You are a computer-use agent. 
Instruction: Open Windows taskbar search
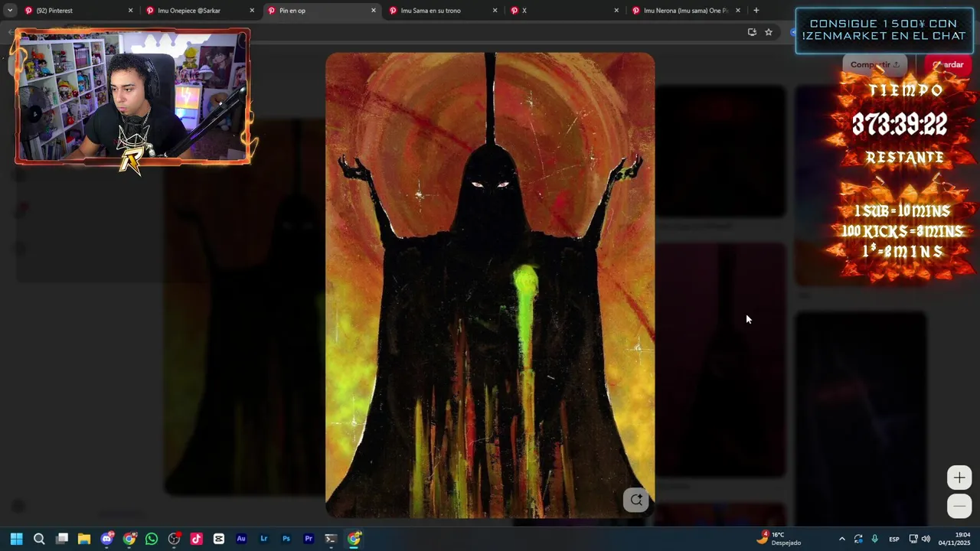[39, 539]
